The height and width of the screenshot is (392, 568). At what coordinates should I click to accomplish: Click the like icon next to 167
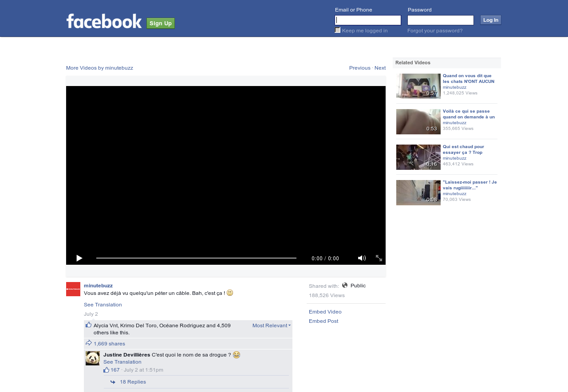click(106, 370)
